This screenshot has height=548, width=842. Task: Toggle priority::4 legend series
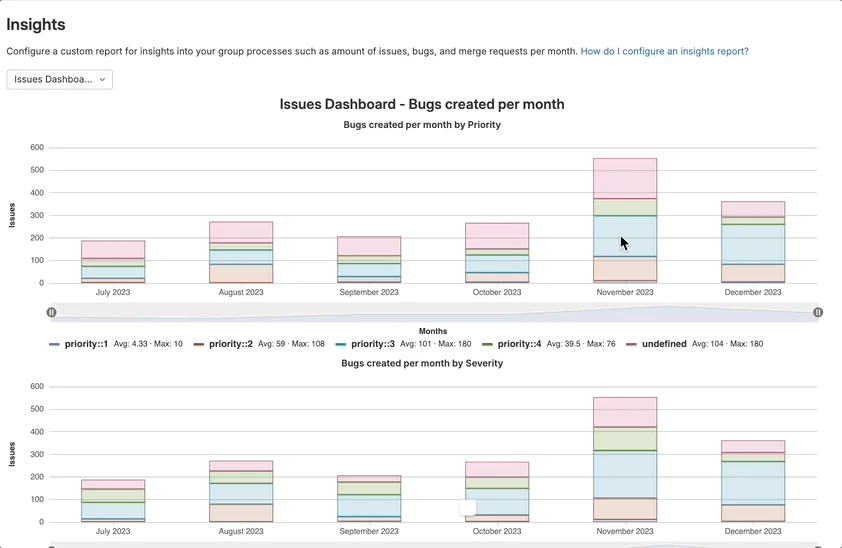(x=519, y=344)
